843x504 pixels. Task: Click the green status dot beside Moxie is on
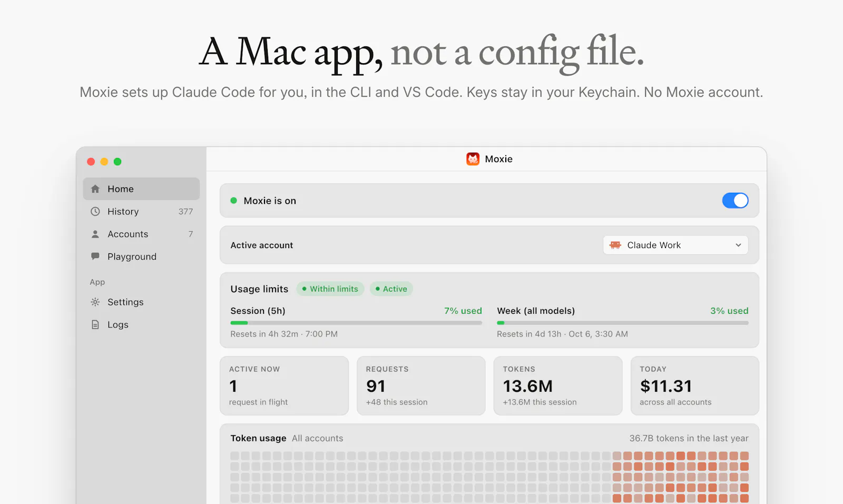233,201
